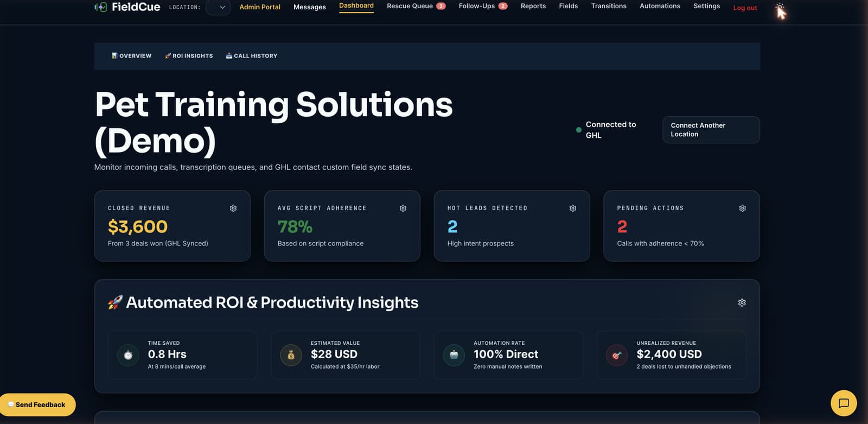
Task: Click the Hot Leads Detected count 2
Action: [452, 226]
